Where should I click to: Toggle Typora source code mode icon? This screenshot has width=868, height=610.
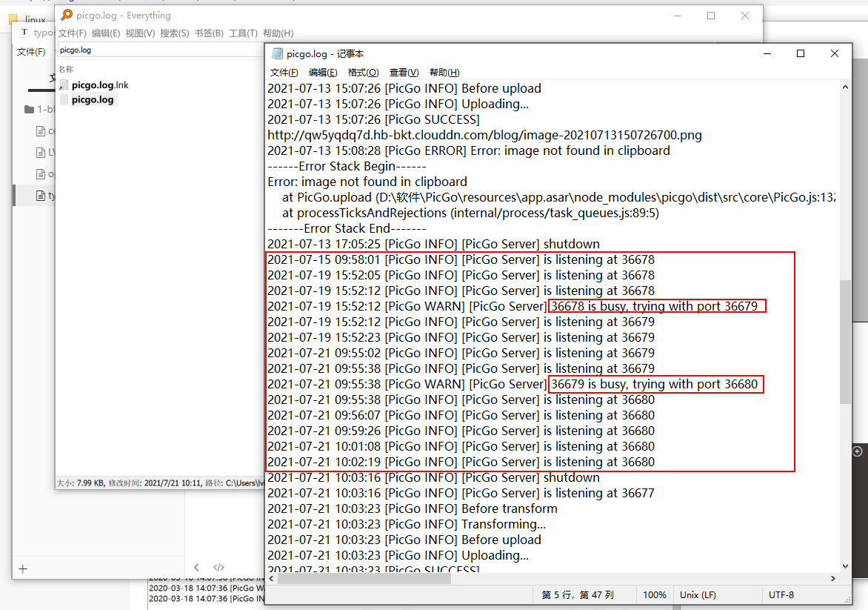[219, 568]
